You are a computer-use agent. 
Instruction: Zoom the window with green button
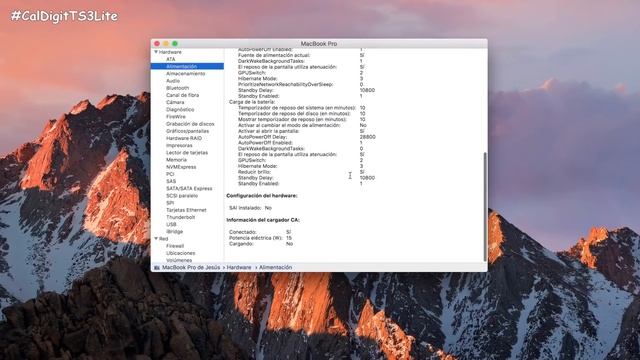[x=175, y=44]
